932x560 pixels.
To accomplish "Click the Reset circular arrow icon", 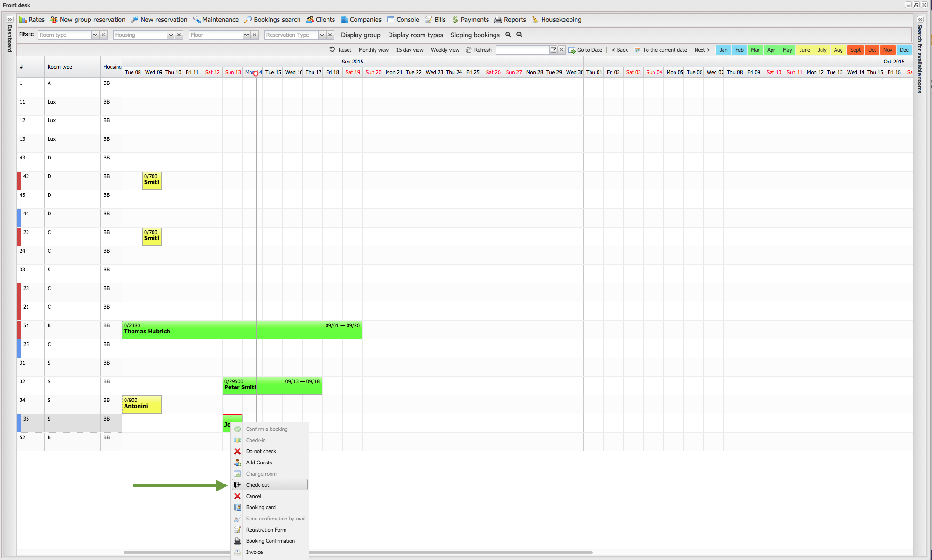I will 333,49.
